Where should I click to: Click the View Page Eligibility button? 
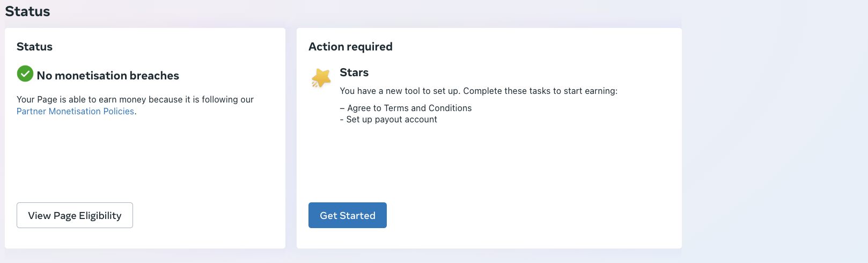click(x=75, y=215)
